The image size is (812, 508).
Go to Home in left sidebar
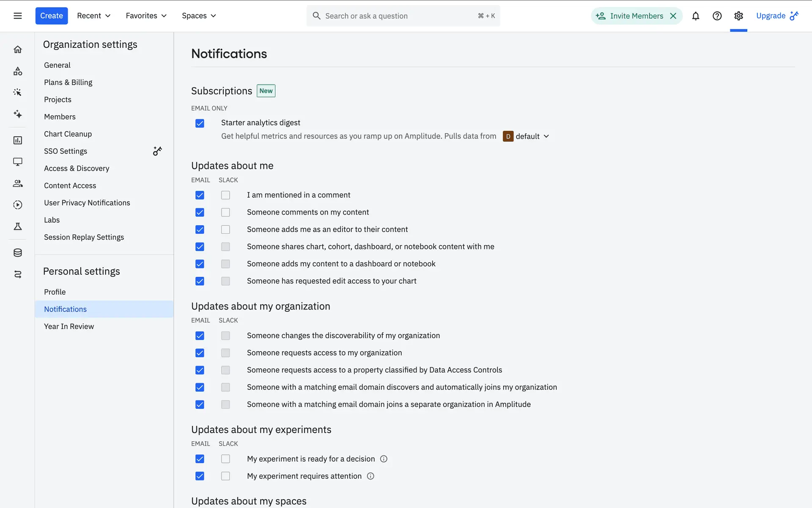coord(18,50)
